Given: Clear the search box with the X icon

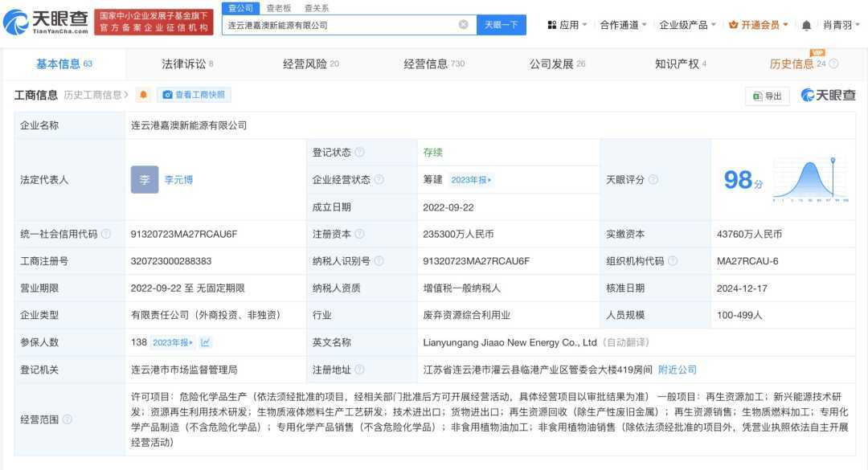Looking at the screenshot, I should (464, 25).
